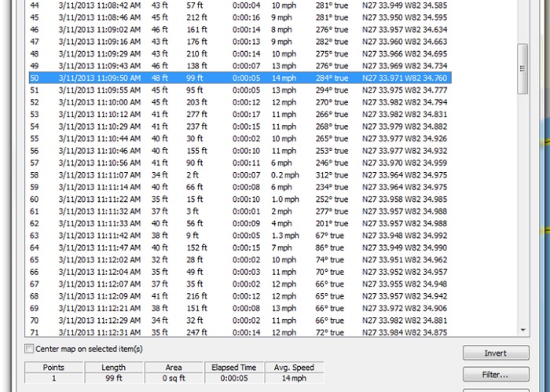
Task: Click the Area summary value 0 sq ft
Action: pos(174,379)
